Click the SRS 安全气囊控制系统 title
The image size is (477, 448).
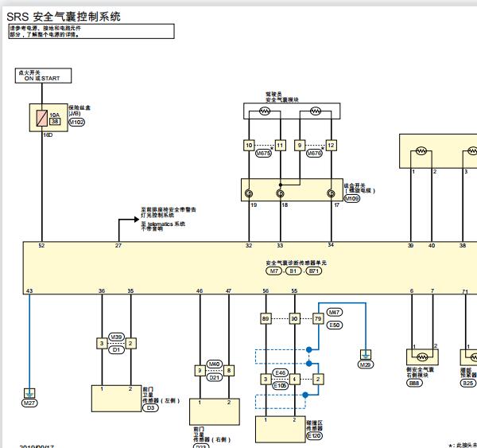64,17
